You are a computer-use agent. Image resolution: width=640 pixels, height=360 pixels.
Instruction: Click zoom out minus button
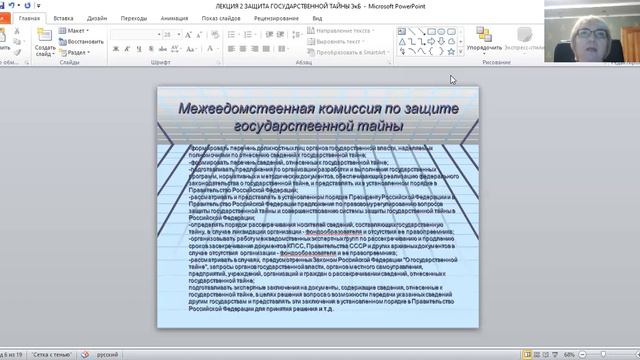coord(583,355)
